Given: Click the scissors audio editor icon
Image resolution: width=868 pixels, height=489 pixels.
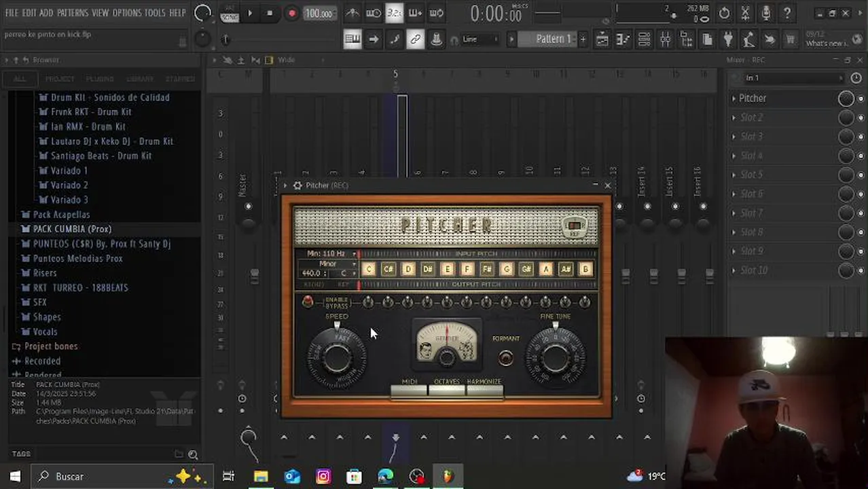Looking at the screenshot, I should 745,13.
